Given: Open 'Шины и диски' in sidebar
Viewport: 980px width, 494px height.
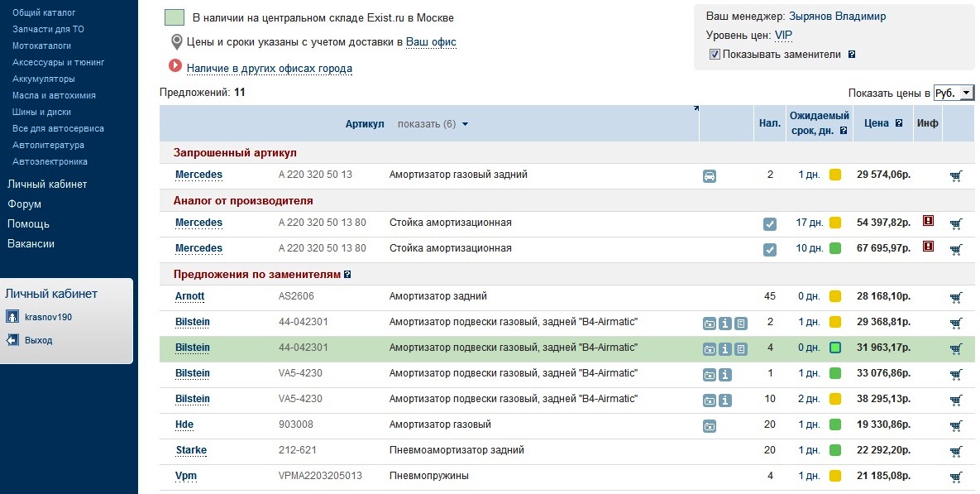Looking at the screenshot, I should 42,112.
